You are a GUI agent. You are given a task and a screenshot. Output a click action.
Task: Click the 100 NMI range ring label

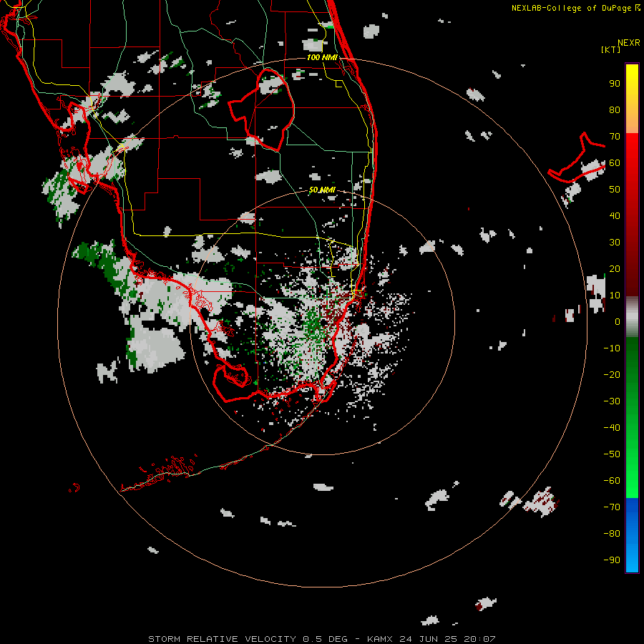click(322, 57)
